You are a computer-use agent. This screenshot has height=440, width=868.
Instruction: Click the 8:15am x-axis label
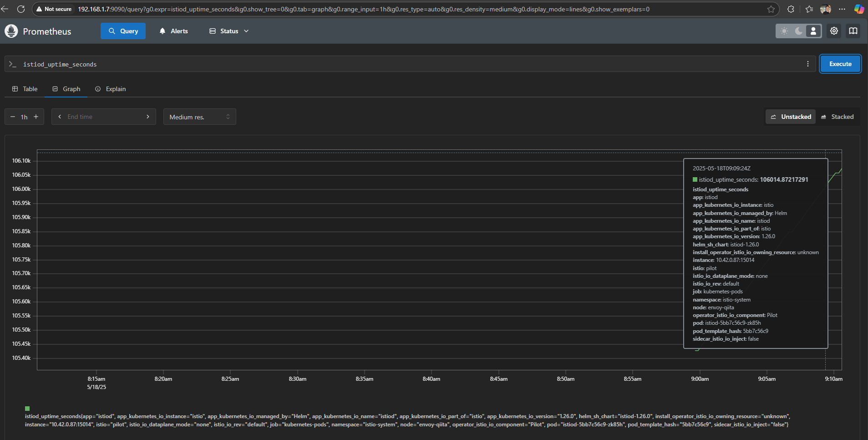coord(96,379)
